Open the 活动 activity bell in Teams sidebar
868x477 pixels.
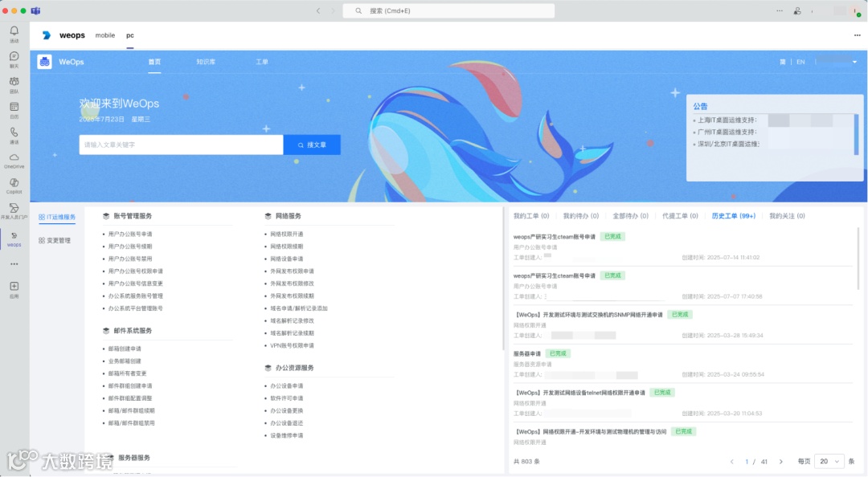pyautogui.click(x=14, y=33)
